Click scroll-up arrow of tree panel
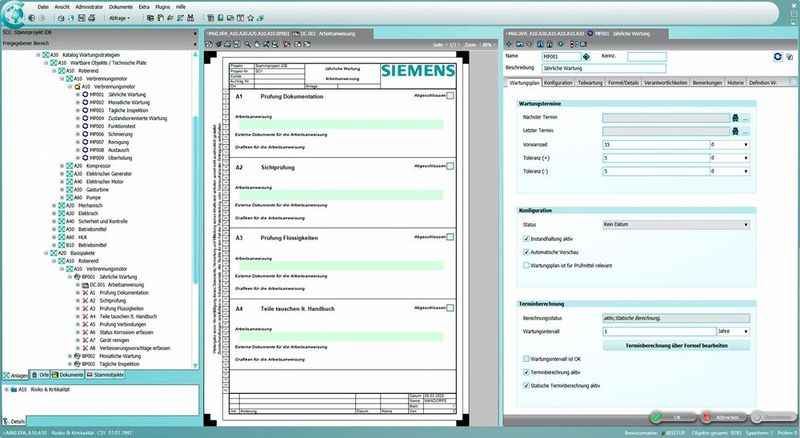This screenshot has height=438, width=800. (195, 54)
